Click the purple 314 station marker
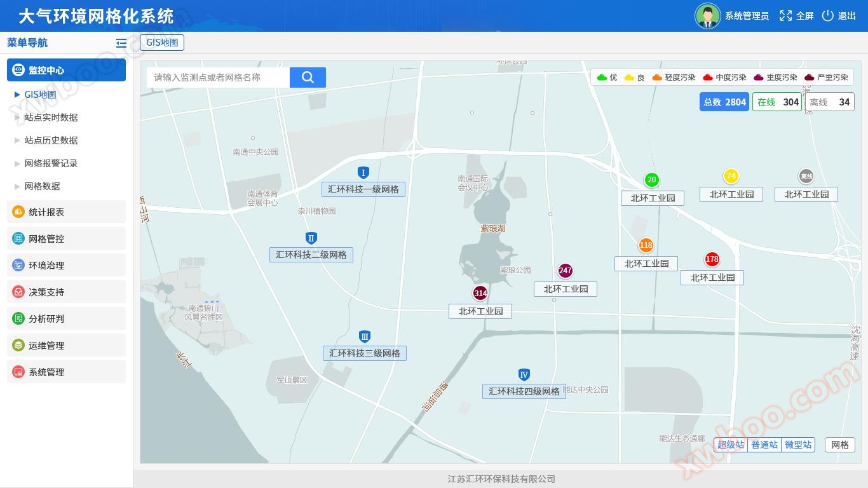Viewport: 868px width, 488px height. coord(480,293)
